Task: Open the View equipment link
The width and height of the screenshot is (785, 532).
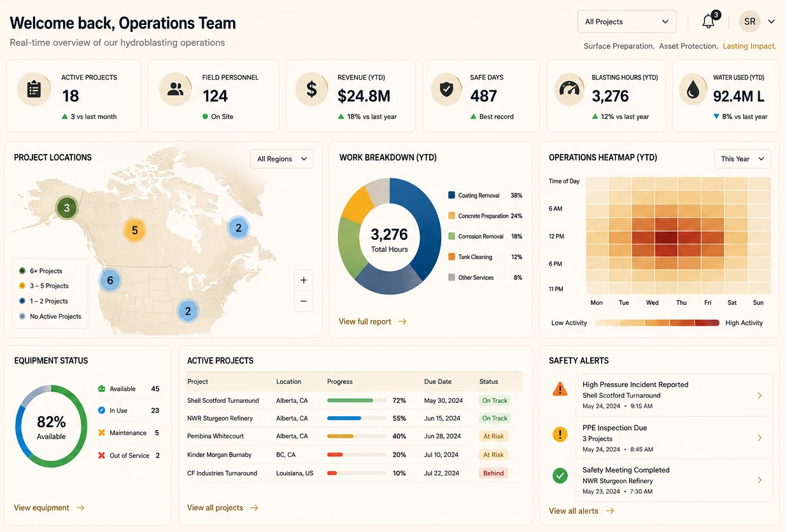Action: (49, 508)
